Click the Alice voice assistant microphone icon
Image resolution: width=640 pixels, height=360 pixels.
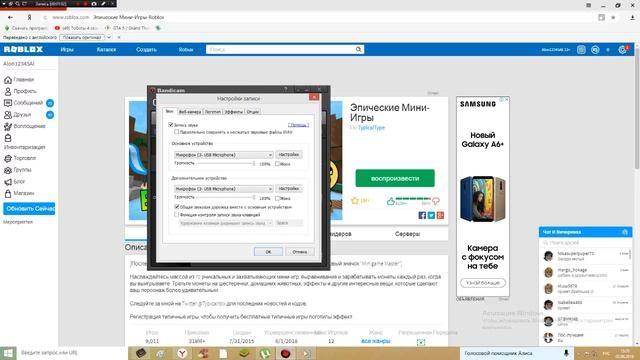566,353
